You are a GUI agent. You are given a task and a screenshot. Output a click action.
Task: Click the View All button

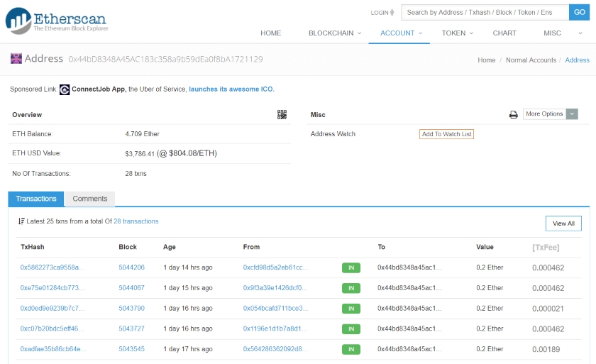[x=563, y=224]
